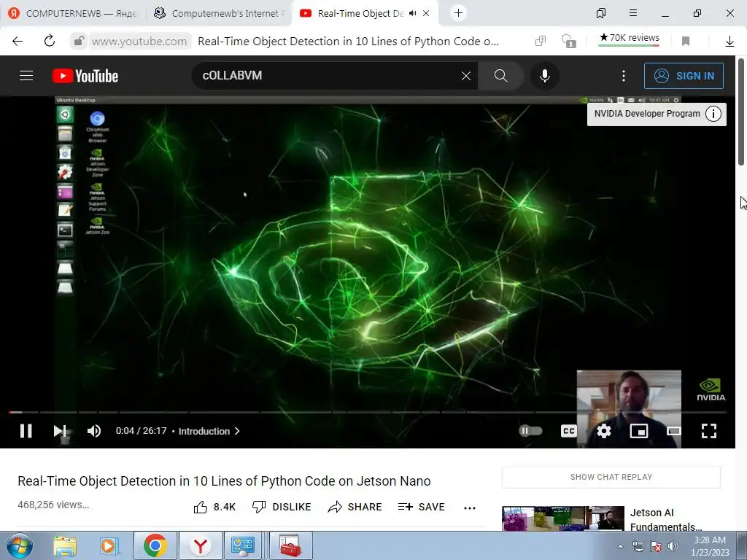Launch Windows Media Player from taskbar
The width and height of the screenshot is (747, 560).
point(109,545)
